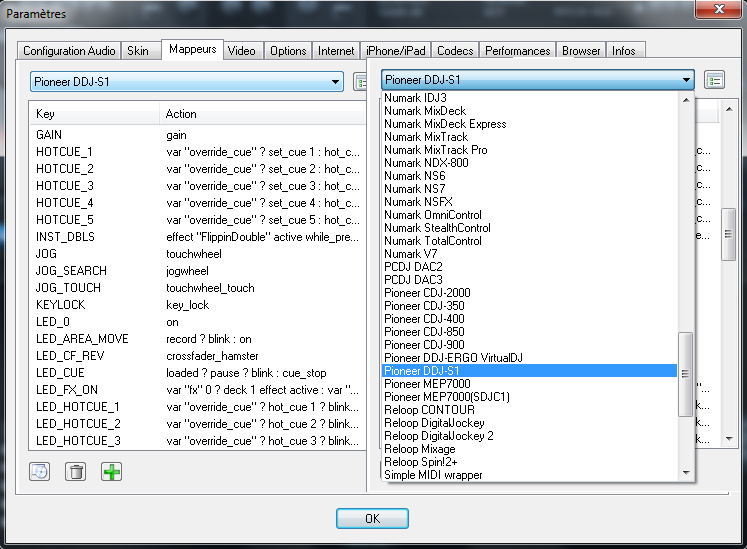Choose Numark MixTrack Pro from the list

pos(435,150)
